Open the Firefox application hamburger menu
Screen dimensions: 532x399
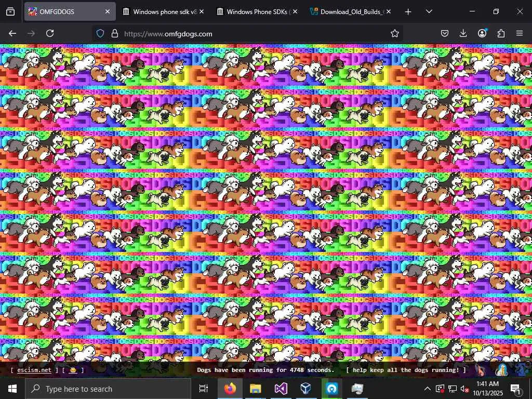(520, 33)
